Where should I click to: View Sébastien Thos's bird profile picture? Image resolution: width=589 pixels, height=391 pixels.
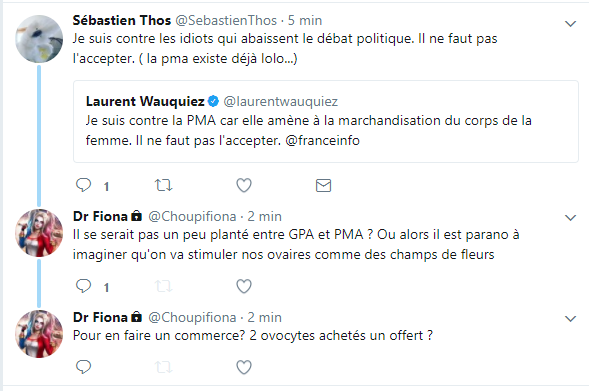(x=39, y=39)
